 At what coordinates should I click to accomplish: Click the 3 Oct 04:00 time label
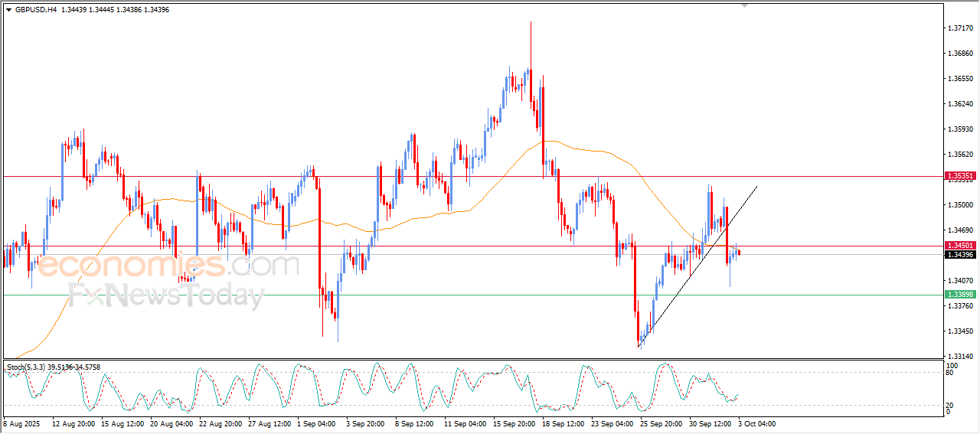point(756,423)
